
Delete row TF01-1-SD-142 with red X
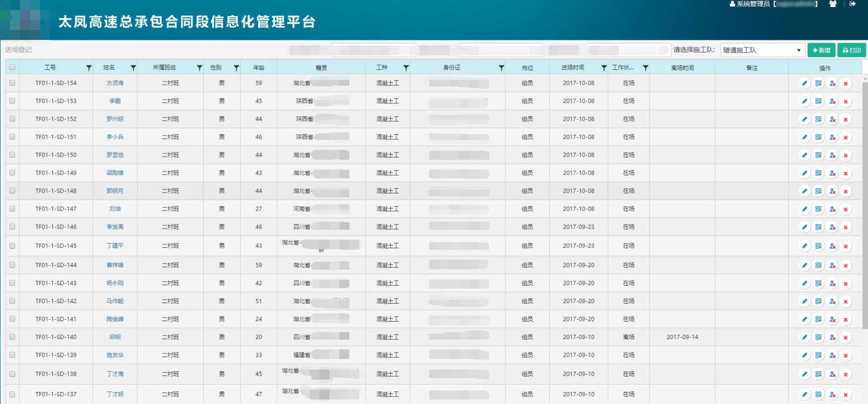tap(846, 302)
